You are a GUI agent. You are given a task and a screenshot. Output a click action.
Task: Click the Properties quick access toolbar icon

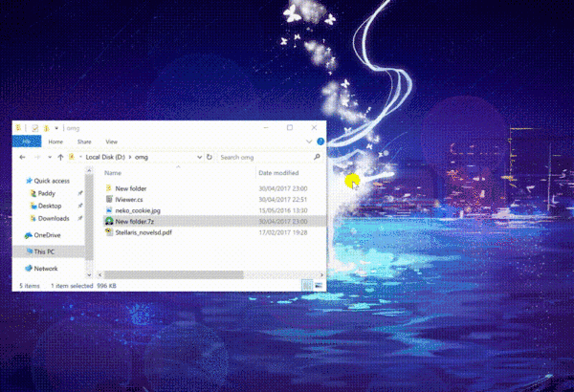pos(35,128)
